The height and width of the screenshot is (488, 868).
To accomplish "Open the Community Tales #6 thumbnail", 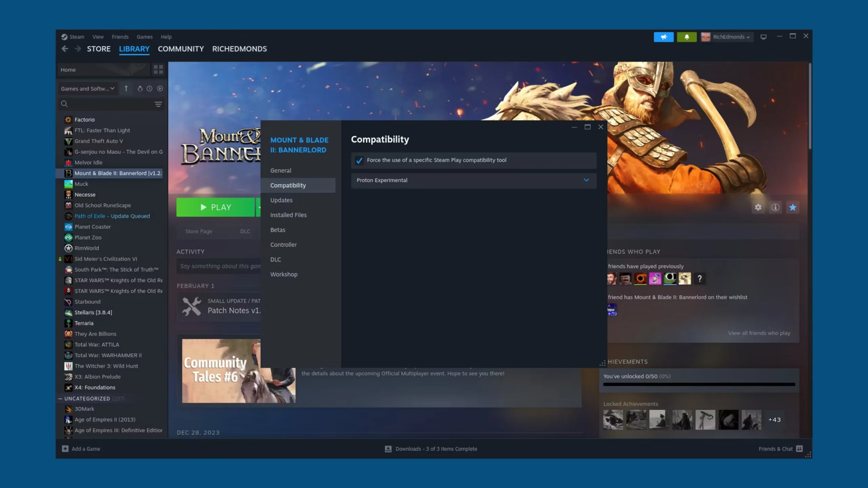I will pyautogui.click(x=239, y=371).
